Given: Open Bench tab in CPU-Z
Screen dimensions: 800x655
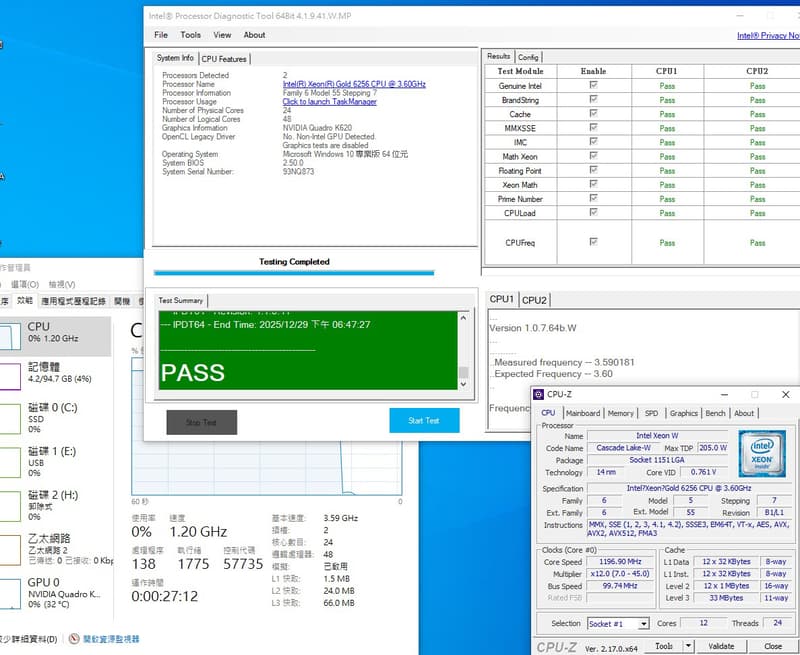Looking at the screenshot, I should click(715, 413).
